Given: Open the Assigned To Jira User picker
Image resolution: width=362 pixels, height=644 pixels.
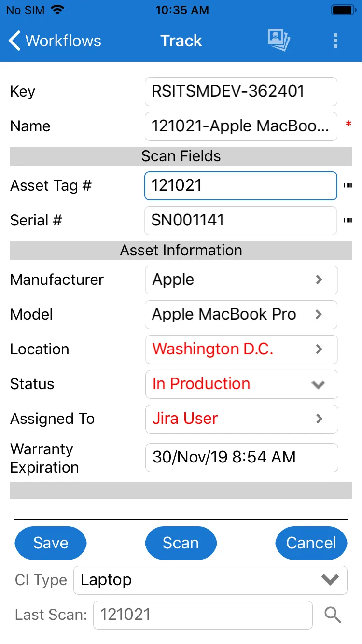Looking at the screenshot, I should click(241, 419).
